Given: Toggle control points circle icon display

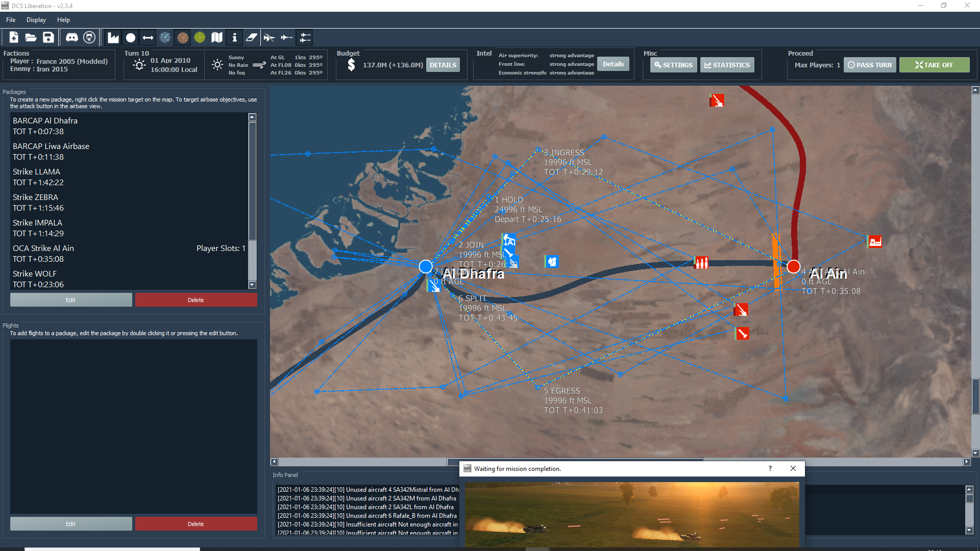Looking at the screenshot, I should 131,37.
